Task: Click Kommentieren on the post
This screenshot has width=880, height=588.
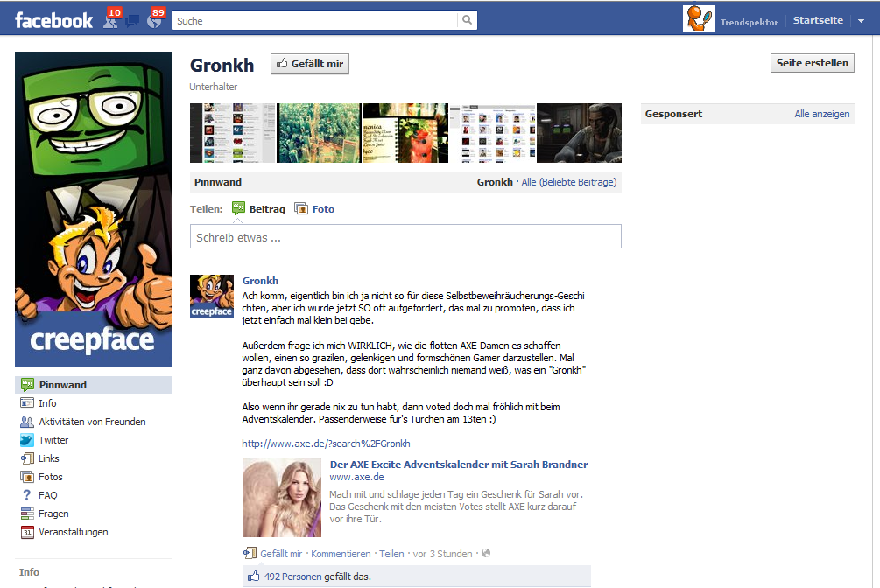Action: click(x=341, y=554)
